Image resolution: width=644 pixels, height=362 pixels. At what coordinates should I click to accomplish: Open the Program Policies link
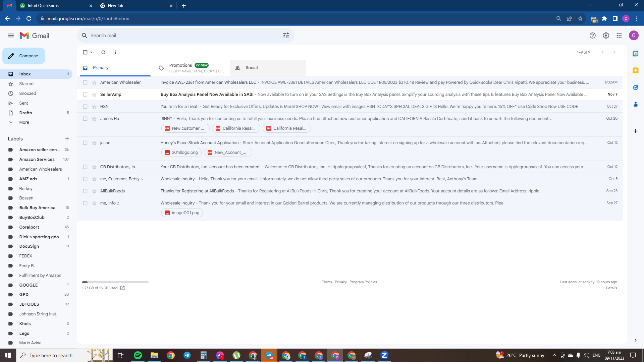pos(363,282)
